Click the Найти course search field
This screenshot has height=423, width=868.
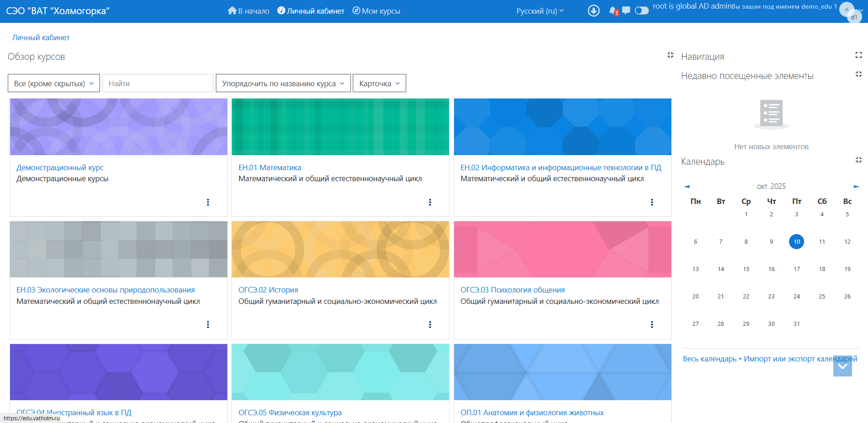tap(157, 84)
